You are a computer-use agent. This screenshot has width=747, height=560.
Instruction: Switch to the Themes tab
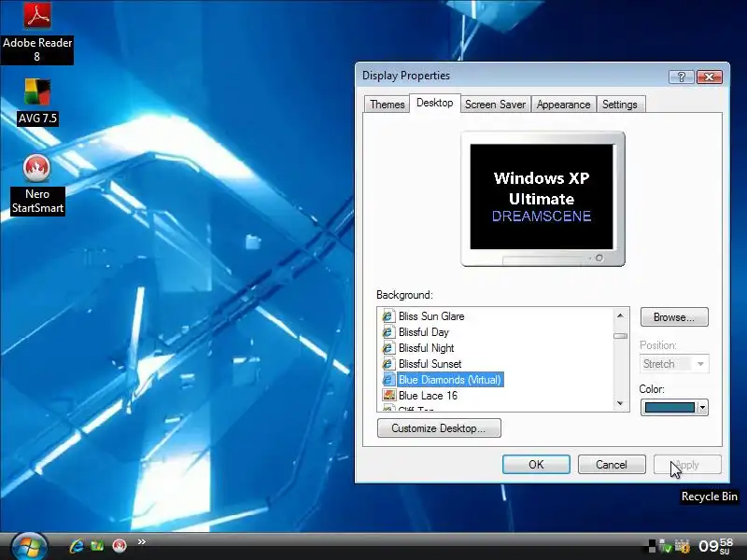point(387,105)
